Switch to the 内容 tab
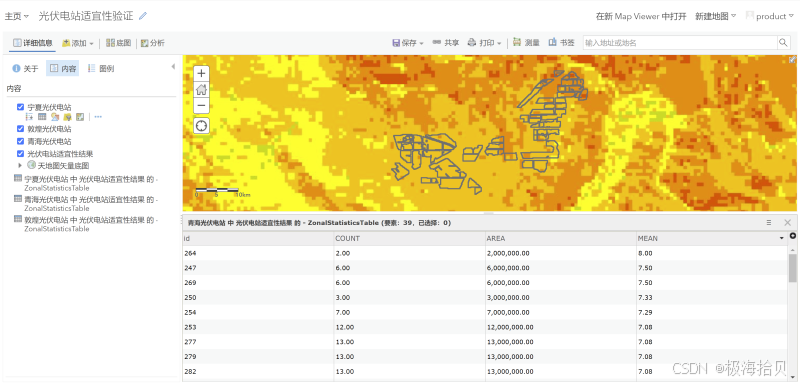 tap(63, 68)
